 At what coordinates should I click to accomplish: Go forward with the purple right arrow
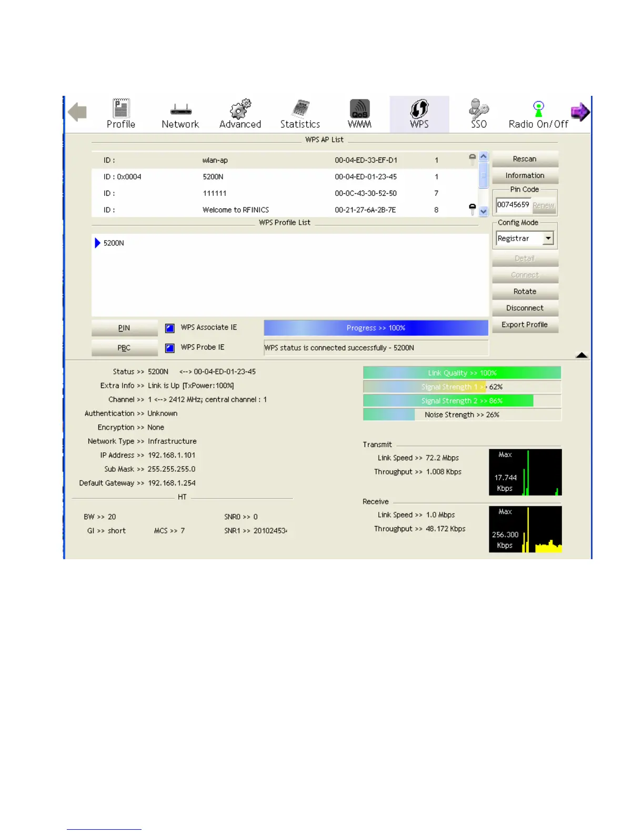click(x=580, y=112)
